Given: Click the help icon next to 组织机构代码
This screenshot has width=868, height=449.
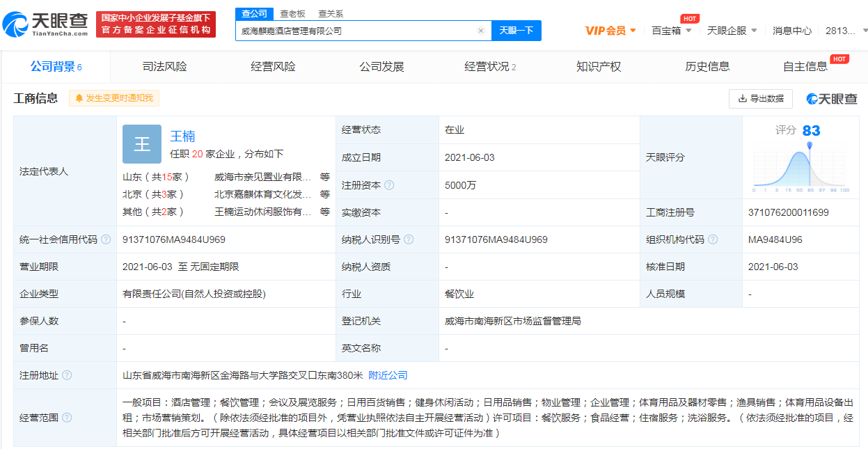Looking at the screenshot, I should [x=713, y=239].
